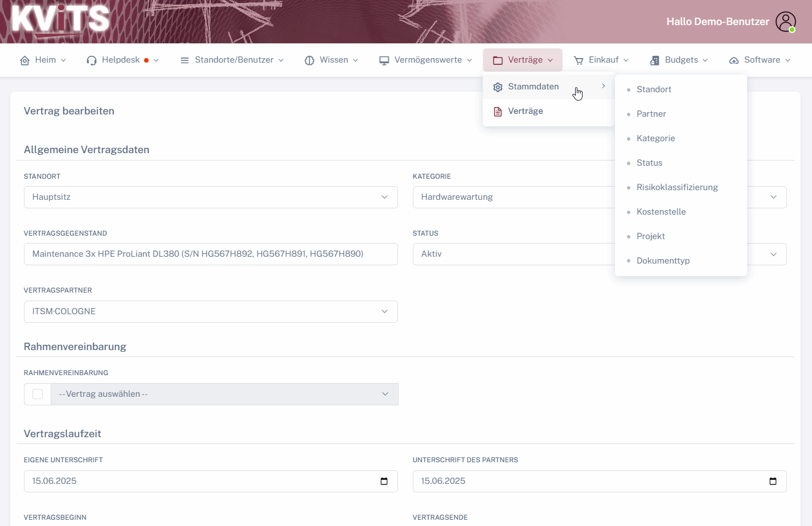Open the Helpdesk menu
Viewport: 812px width, 526px height.
point(122,60)
